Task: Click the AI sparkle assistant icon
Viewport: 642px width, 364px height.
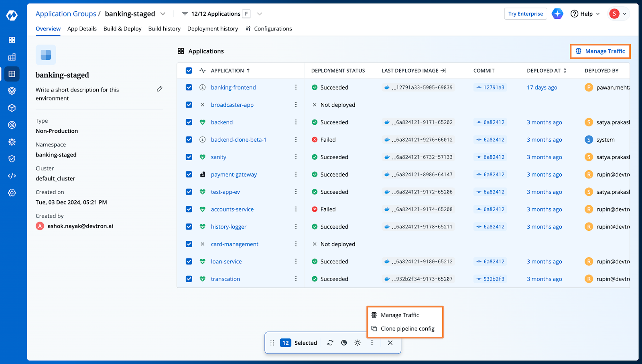Action: click(x=557, y=14)
